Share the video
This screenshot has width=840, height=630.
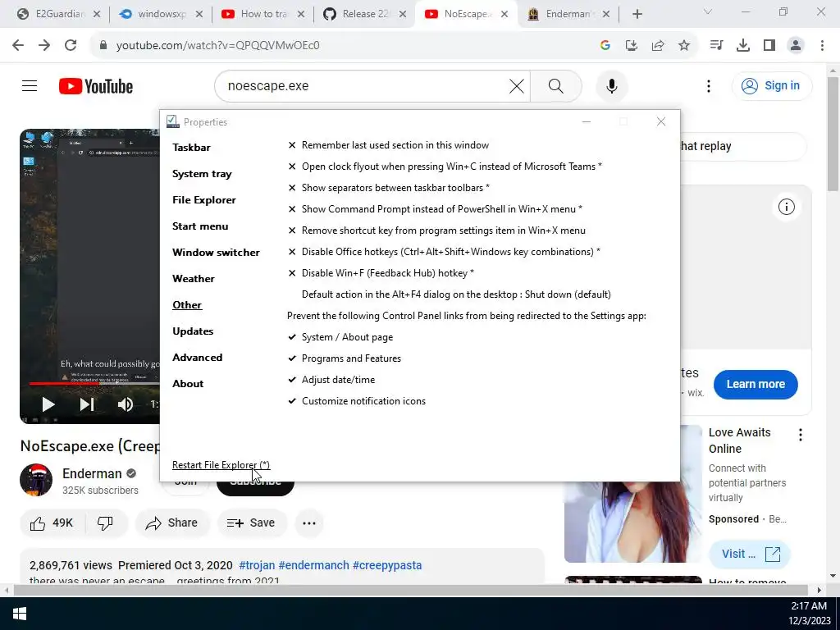[x=171, y=523]
